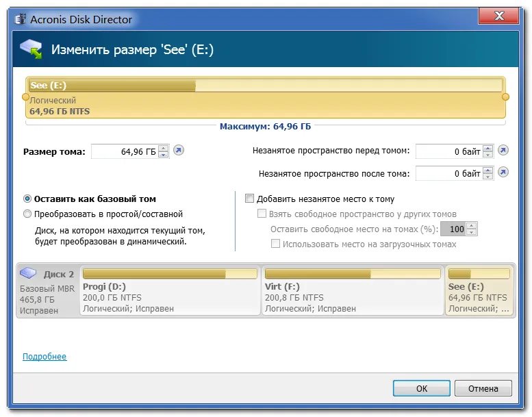Open the 'Подробнее' link
The width and height of the screenshot is (532, 417).
(x=45, y=356)
